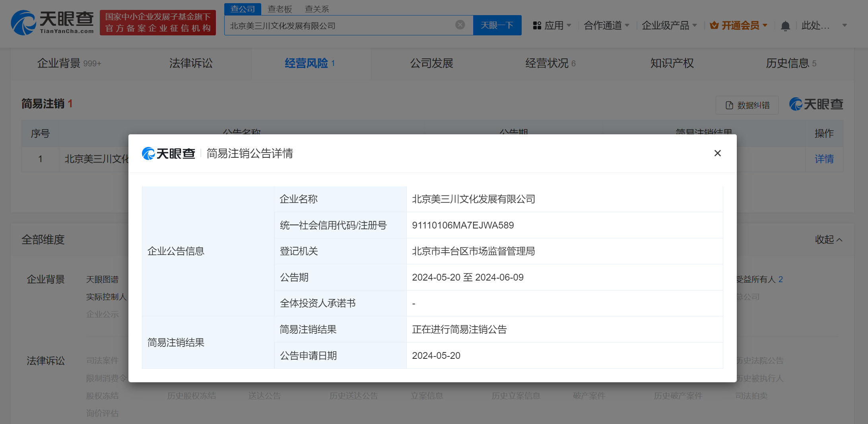Click the 企业公告信息 section cell
The height and width of the screenshot is (424, 868).
tap(208, 251)
